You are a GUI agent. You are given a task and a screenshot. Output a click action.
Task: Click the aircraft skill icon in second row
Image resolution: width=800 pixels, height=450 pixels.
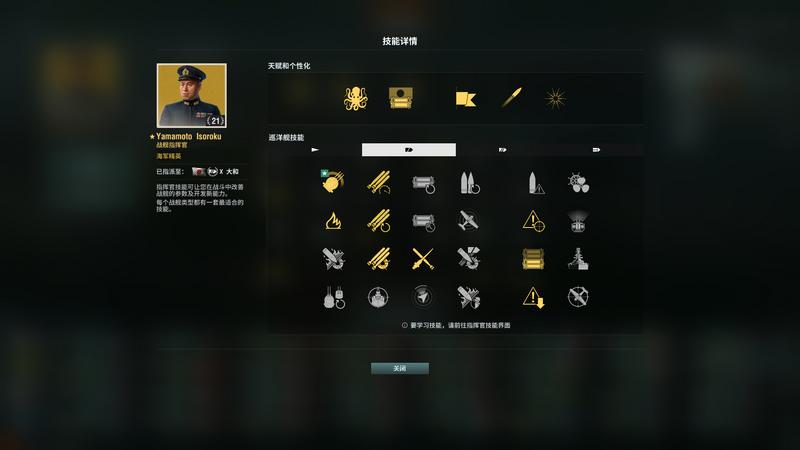(468, 221)
